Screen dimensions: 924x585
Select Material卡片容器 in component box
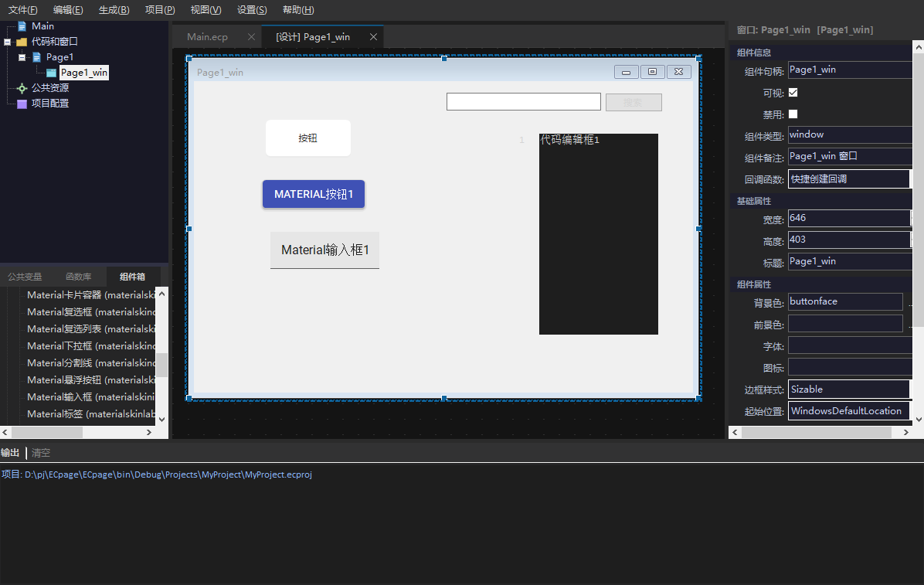[90, 295]
